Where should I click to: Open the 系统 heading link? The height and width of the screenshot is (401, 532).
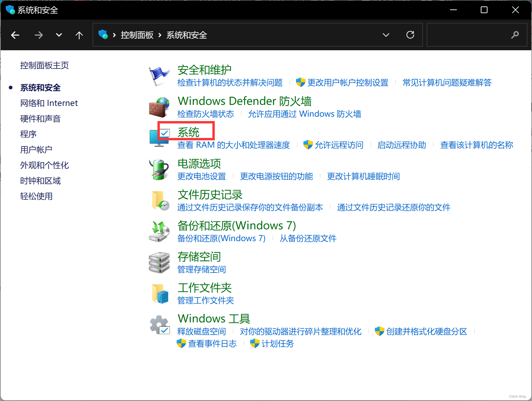(188, 132)
